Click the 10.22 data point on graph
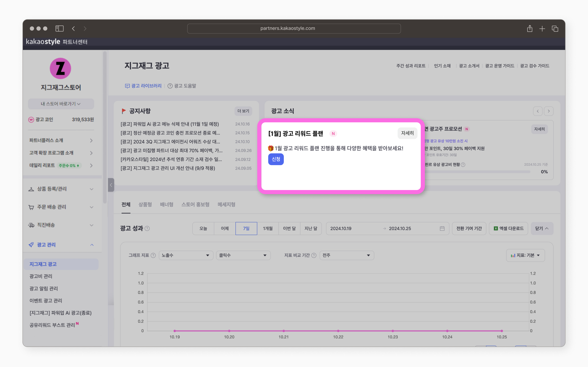Image resolution: width=588 pixels, height=367 pixels. point(338,331)
